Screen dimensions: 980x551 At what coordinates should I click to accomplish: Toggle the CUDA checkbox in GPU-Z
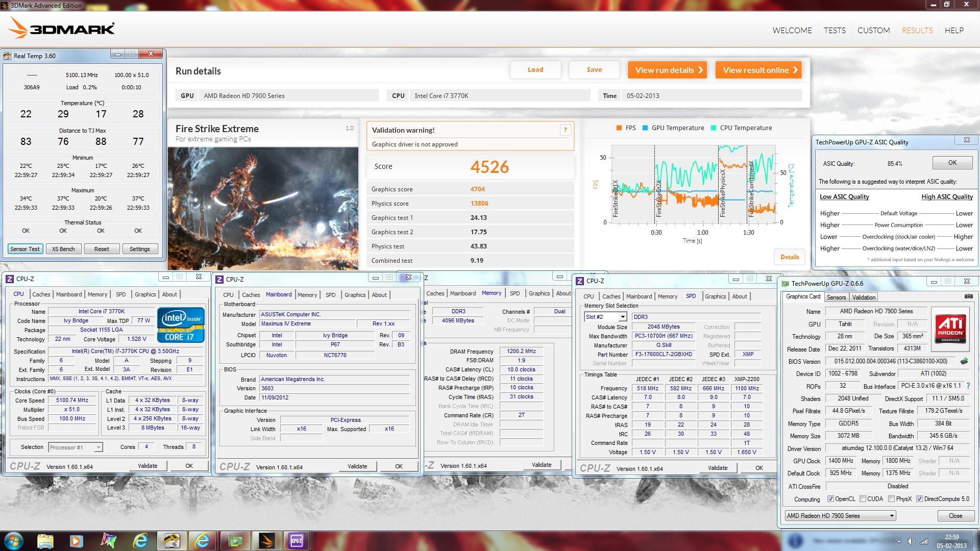(x=863, y=499)
